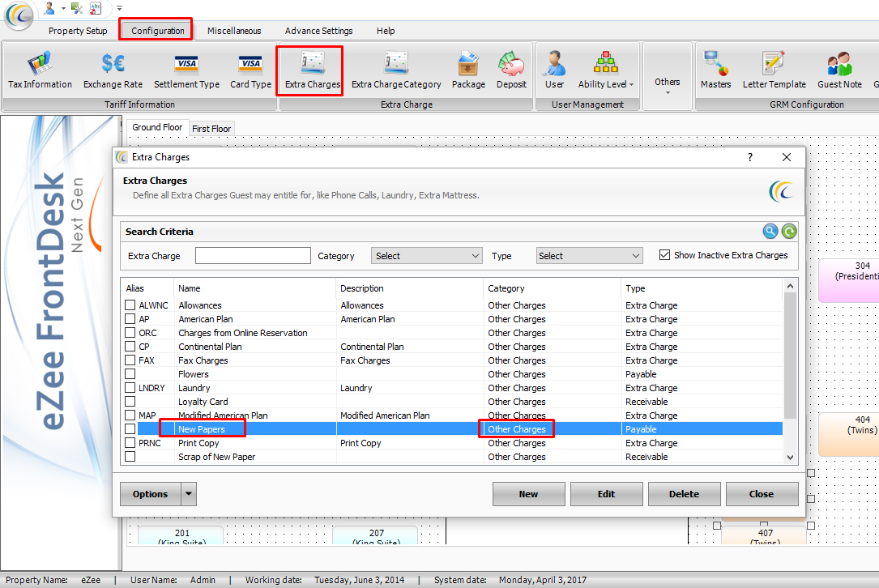Click the Options button

point(150,494)
